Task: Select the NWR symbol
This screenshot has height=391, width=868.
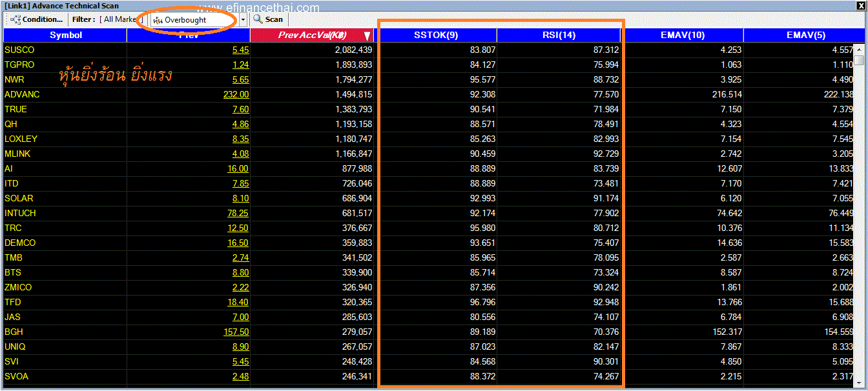Action: [x=14, y=79]
